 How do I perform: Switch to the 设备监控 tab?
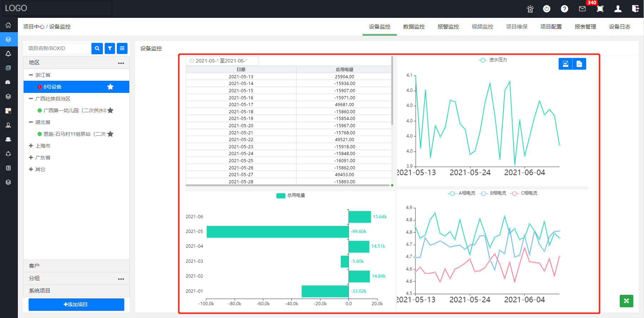coord(380,27)
